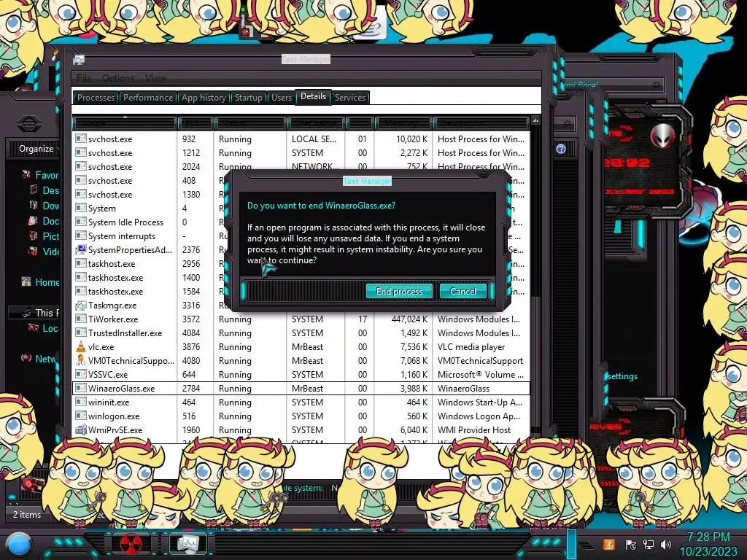Screen dimensions: 747x560
Task: Click the Task Manager title bar icon
Action: tap(79, 60)
